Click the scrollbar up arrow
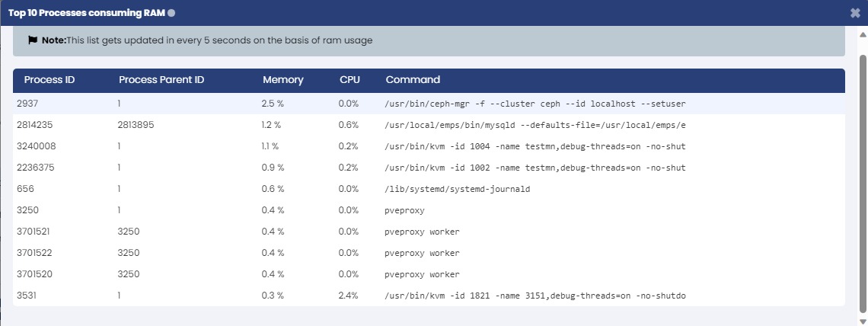This screenshot has width=868, height=326. [863, 34]
